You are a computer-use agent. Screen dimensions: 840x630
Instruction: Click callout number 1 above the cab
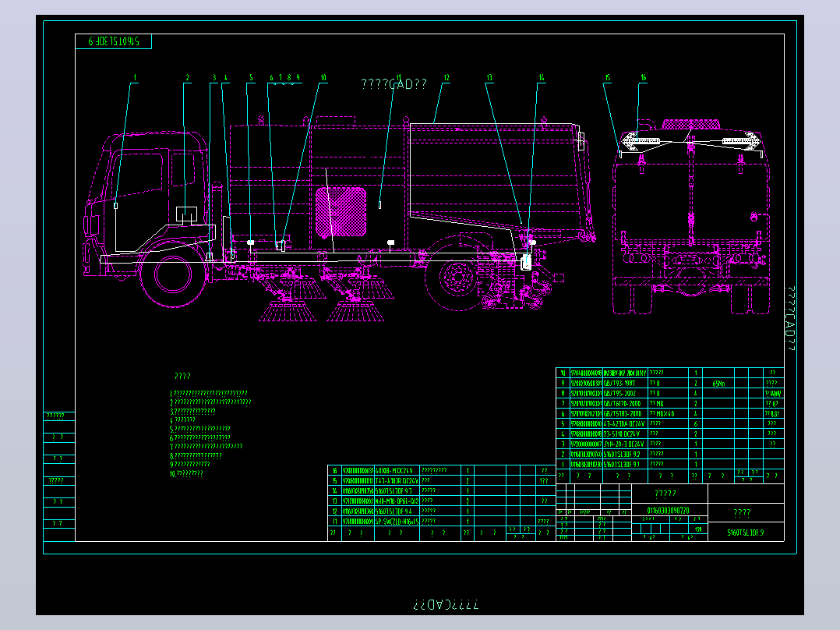click(x=135, y=78)
